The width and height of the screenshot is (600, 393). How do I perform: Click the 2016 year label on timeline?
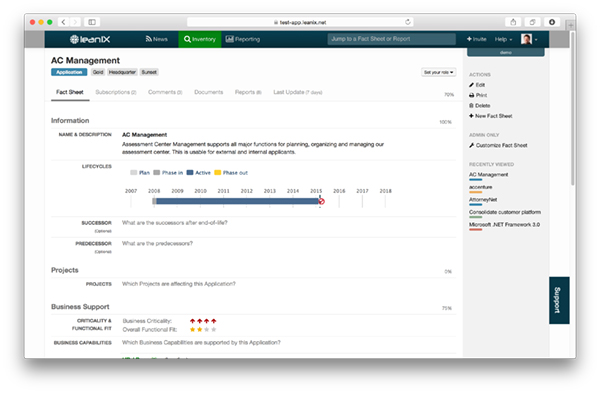tap(339, 191)
